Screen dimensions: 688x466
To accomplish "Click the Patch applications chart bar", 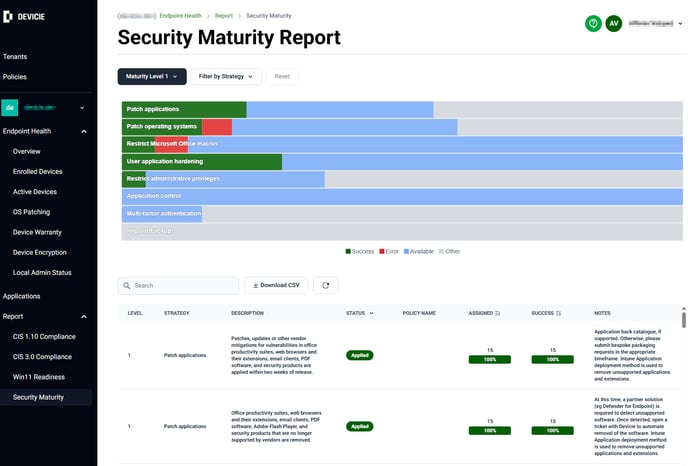I will (402, 109).
